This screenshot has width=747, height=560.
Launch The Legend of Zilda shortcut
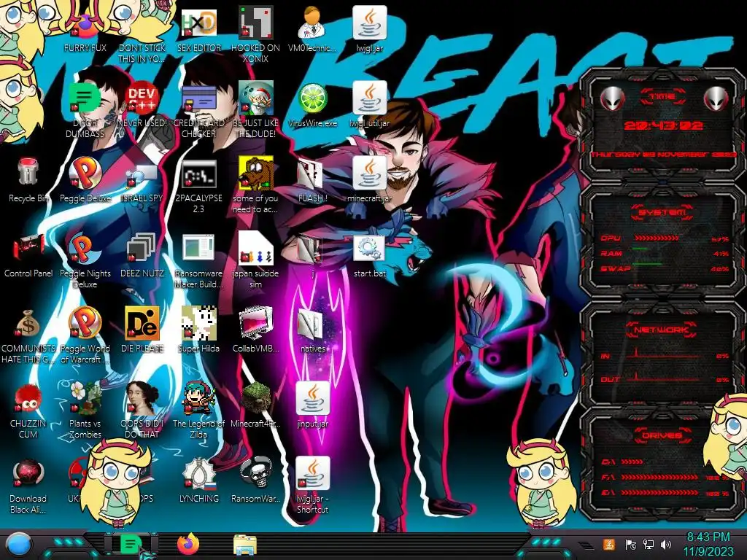pyautogui.click(x=198, y=397)
